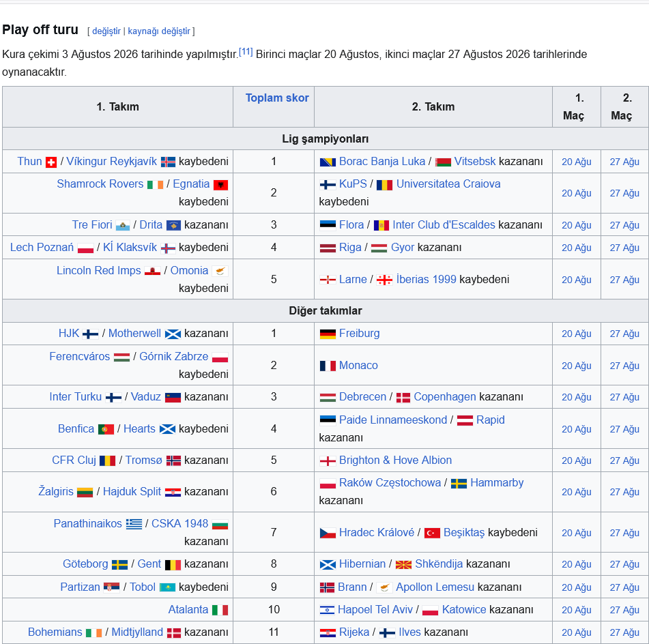The height and width of the screenshot is (644, 649).
Task: Click 20 Ağu in the Freiburg row
Action: tap(576, 334)
